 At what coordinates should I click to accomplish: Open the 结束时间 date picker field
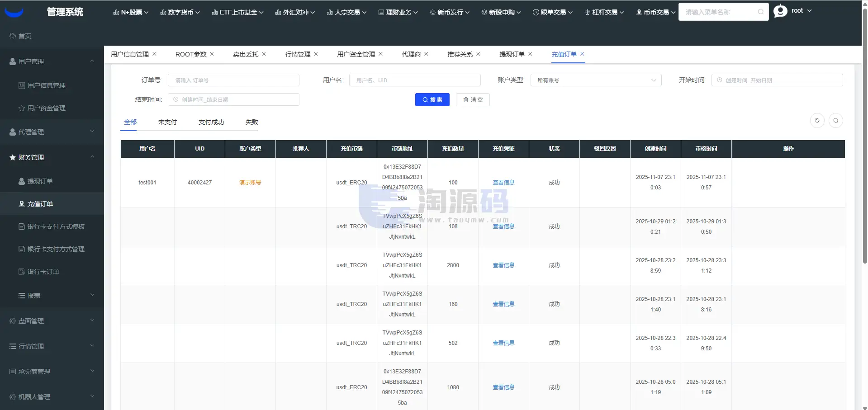[x=233, y=99]
